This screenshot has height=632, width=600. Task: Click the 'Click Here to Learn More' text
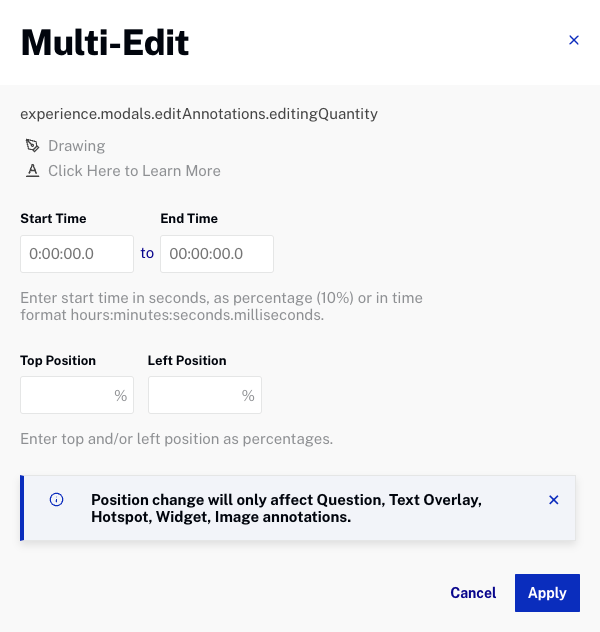pyautogui.click(x=134, y=171)
